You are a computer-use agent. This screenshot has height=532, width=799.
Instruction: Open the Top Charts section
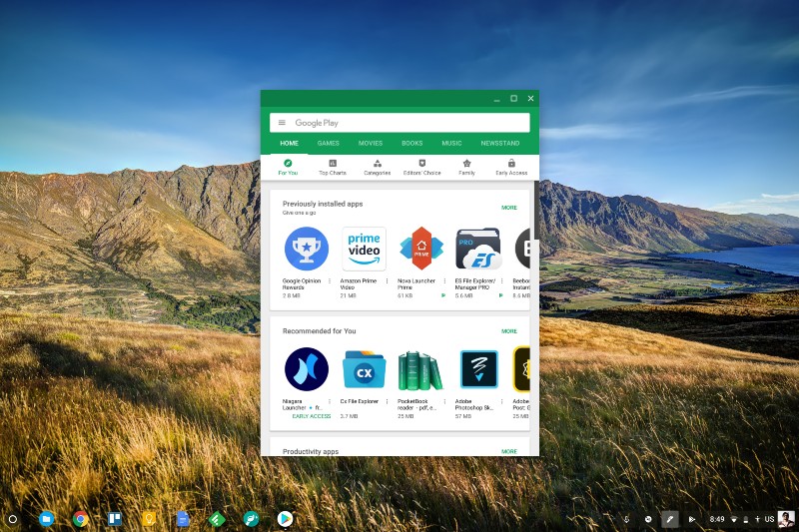333,167
